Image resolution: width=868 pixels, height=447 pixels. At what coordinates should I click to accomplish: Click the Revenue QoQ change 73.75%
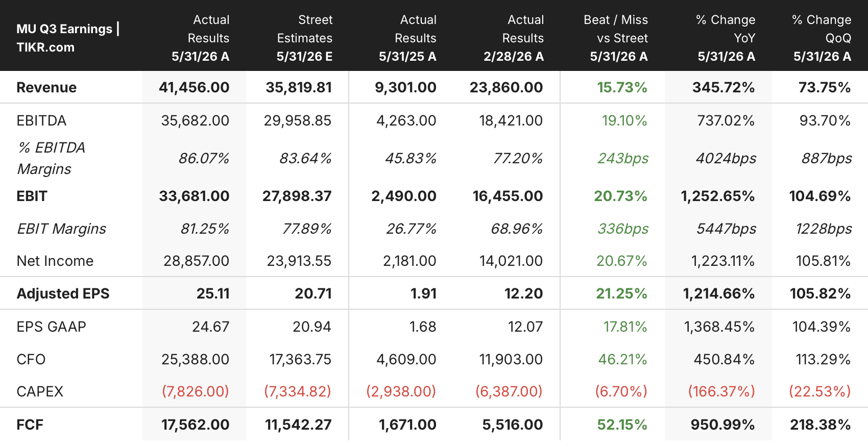[x=825, y=87]
